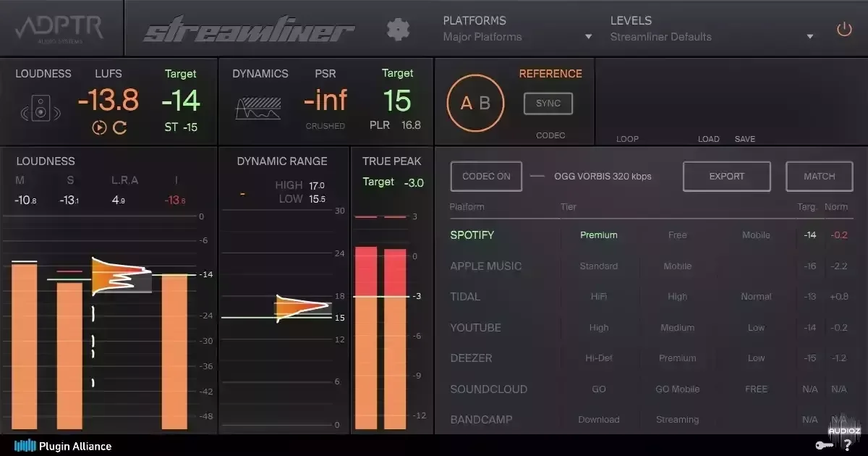Screen dimensions: 868x456
Task: Turn the CODEC ON button
Action: pyautogui.click(x=487, y=176)
